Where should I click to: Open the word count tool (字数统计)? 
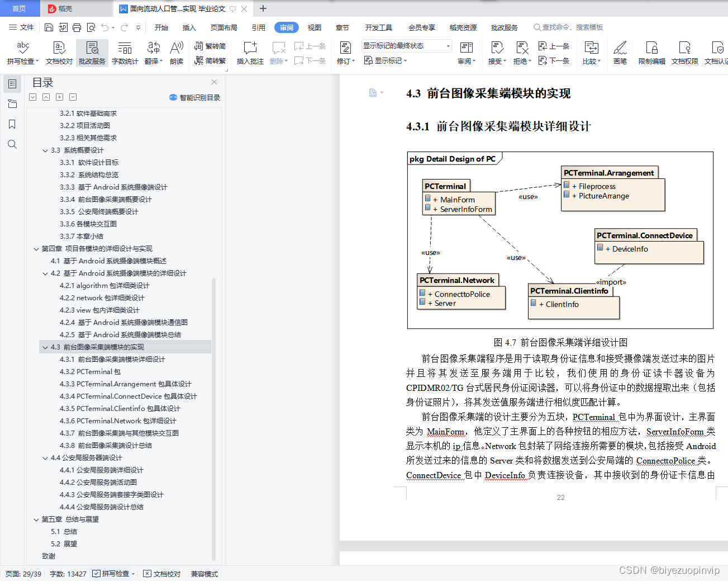(125, 52)
